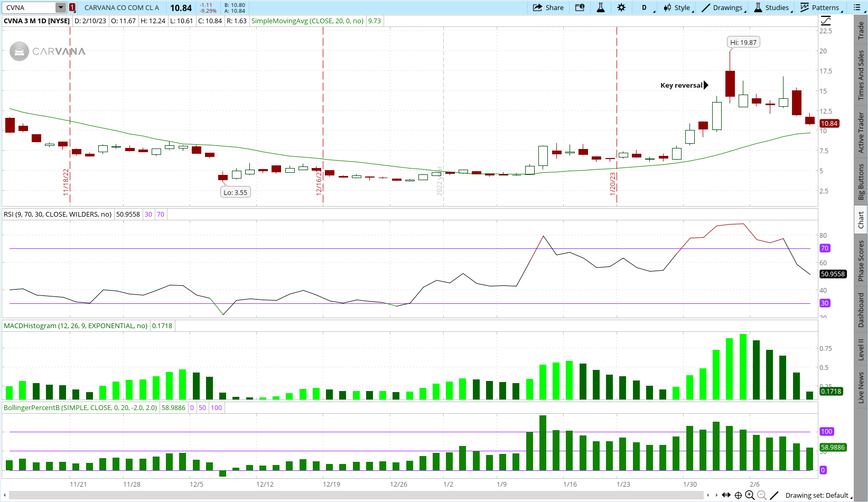This screenshot has width=868, height=502.
Task: Click the red alert badge beside symbol
Action: pos(72,7)
